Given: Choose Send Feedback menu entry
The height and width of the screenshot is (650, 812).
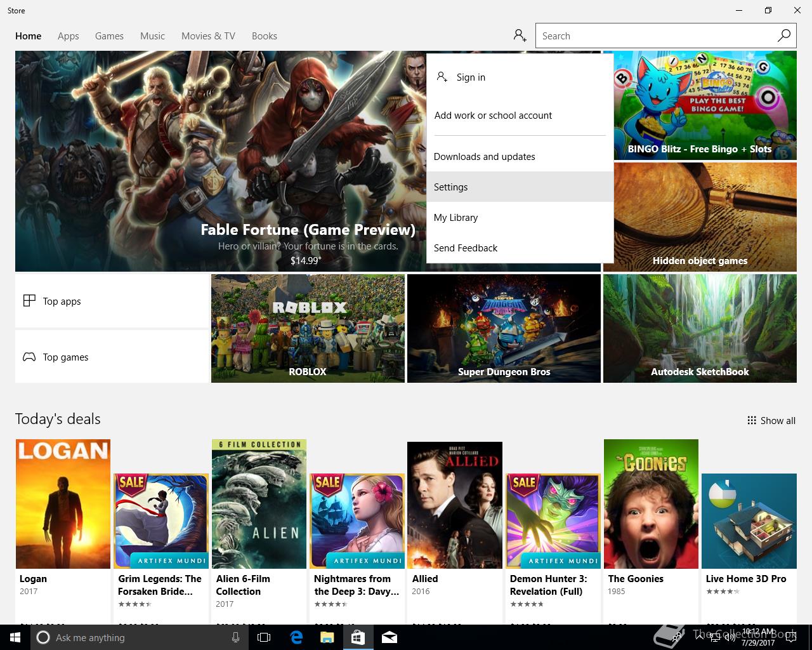Looking at the screenshot, I should coord(520,248).
